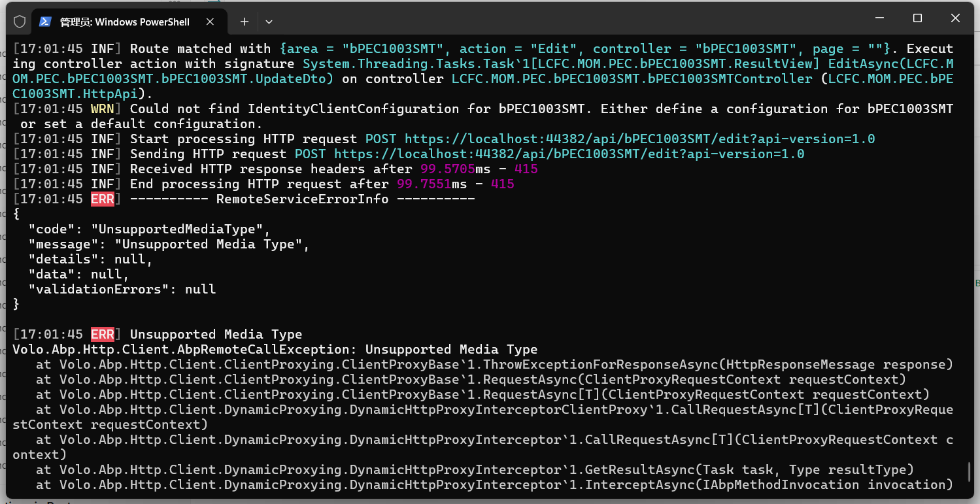Click the 99.5705 response time value

coord(447,169)
